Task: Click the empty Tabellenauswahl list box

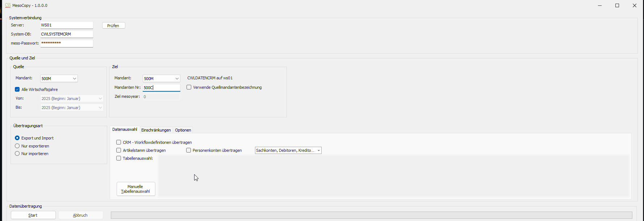Action: [394, 176]
